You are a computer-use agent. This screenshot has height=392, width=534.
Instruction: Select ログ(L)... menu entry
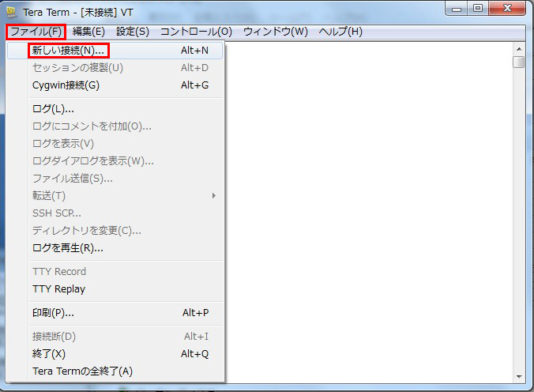pos(53,109)
